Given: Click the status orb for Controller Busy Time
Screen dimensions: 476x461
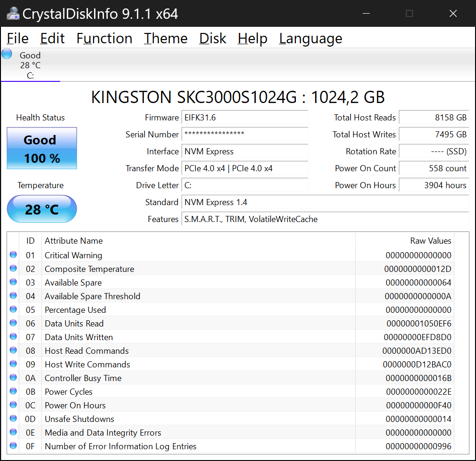Looking at the screenshot, I should (13, 377).
